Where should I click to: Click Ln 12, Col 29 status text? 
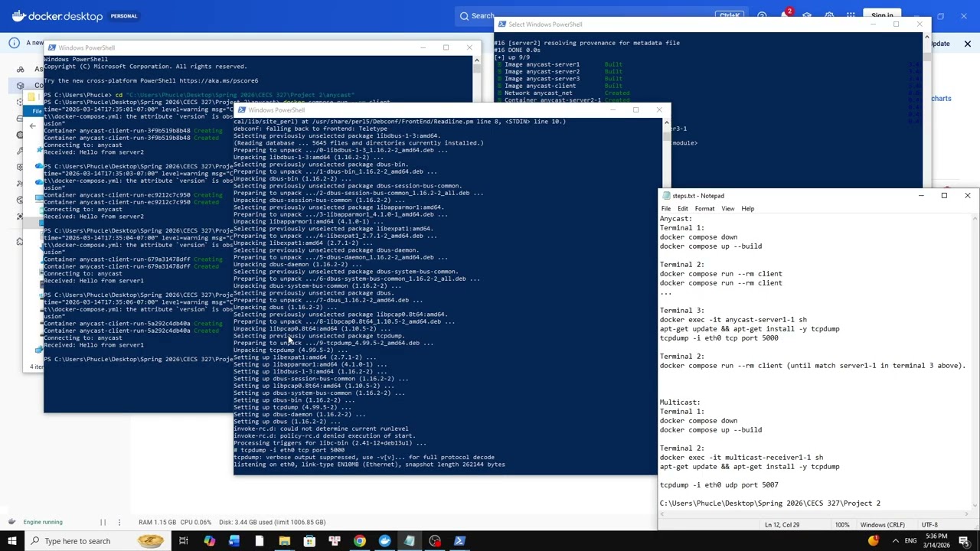(782, 525)
